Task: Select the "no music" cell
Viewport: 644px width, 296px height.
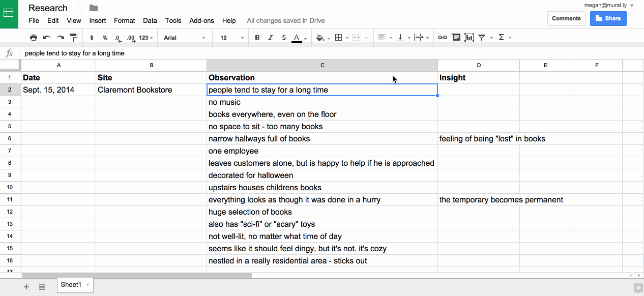Action: coord(322,102)
